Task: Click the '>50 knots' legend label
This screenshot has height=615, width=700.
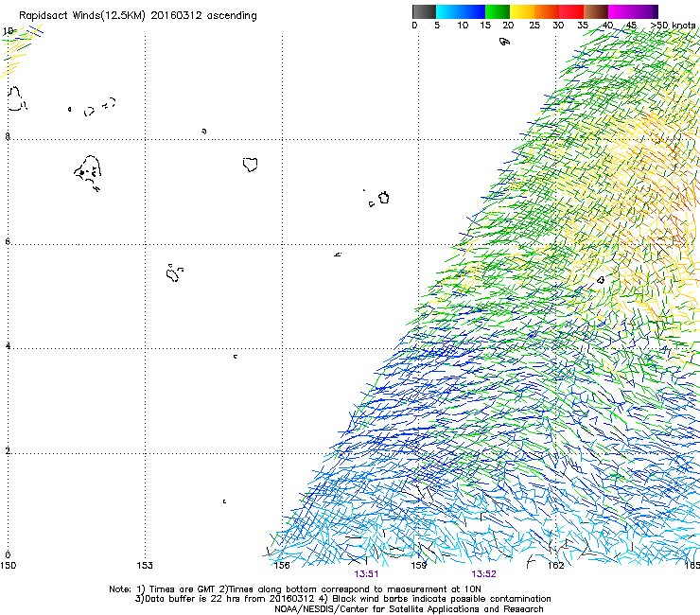Action: 674,26
